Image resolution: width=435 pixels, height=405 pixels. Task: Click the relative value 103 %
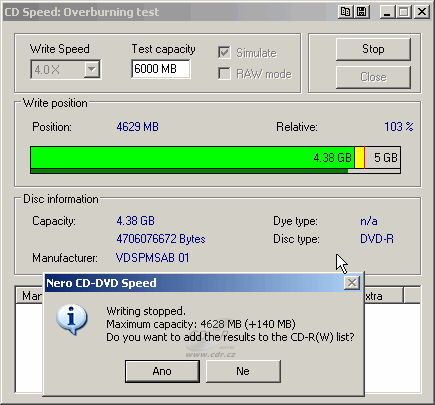[x=399, y=127]
